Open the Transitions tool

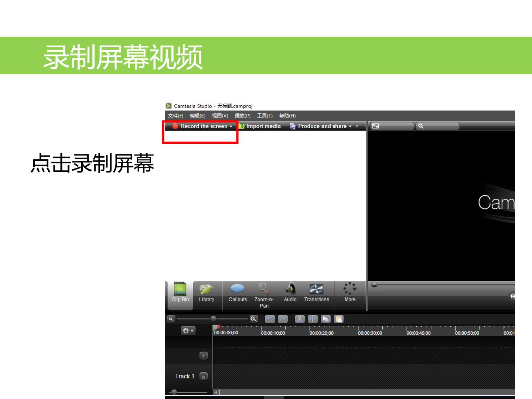point(317,293)
